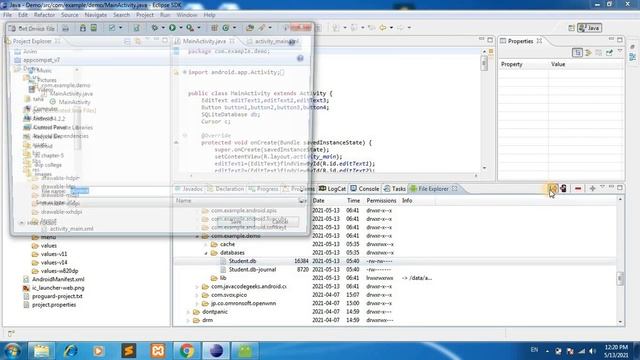Expand the dontpanic folder
640x360 pixels.
[188, 312]
